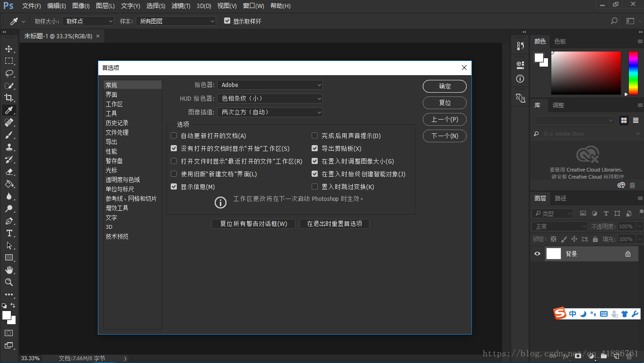The height and width of the screenshot is (363, 644).
Task: Select the Eraser tool
Action: click(x=9, y=172)
